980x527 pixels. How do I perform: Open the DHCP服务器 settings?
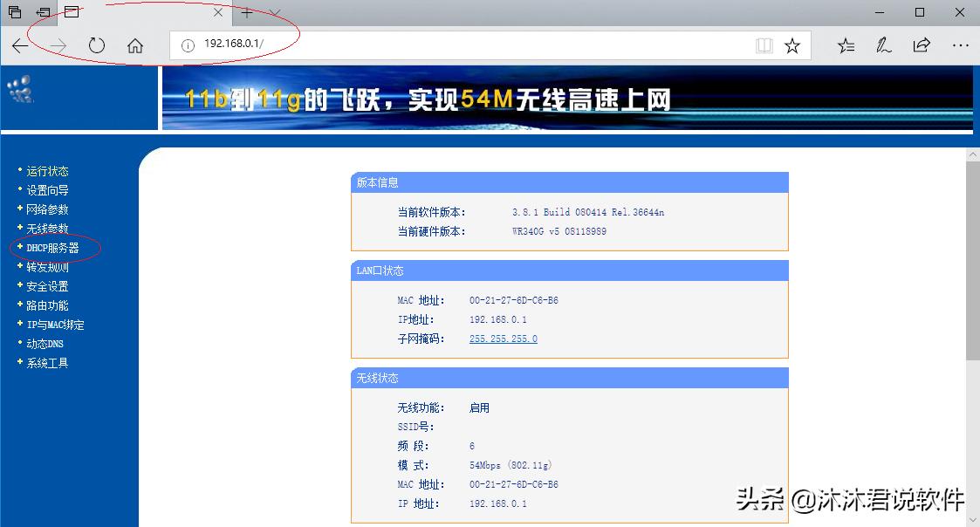pyautogui.click(x=52, y=247)
